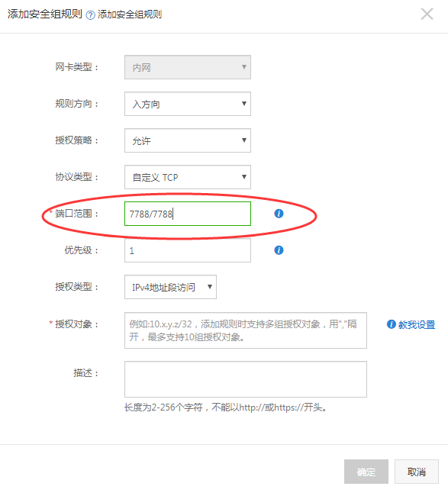Click the info icon next to port range

click(x=279, y=214)
